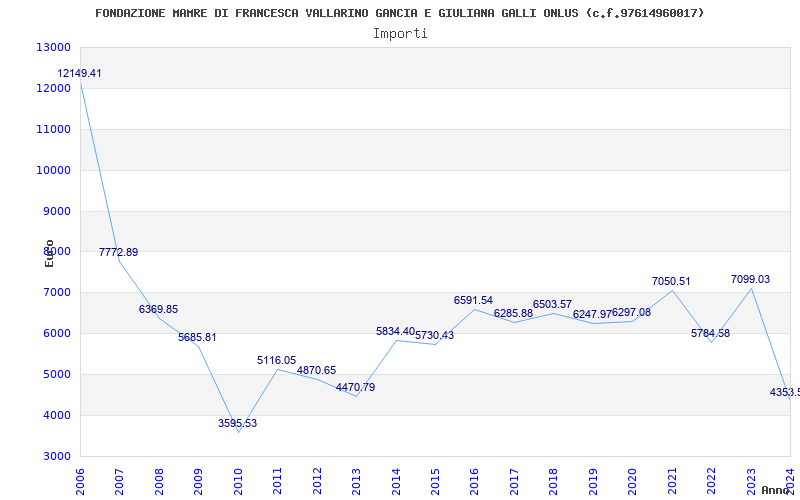The height and width of the screenshot is (500, 800).
Task: Click the year 2019 axis label
Action: click(x=593, y=482)
